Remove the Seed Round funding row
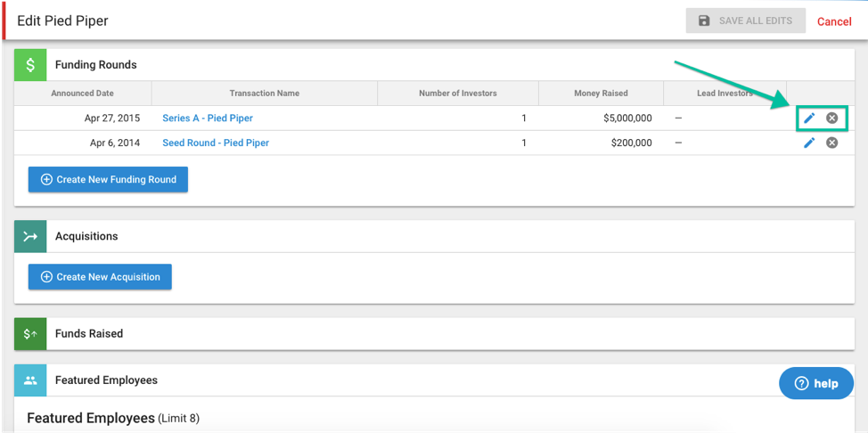This screenshot has height=441, width=868. click(x=831, y=143)
